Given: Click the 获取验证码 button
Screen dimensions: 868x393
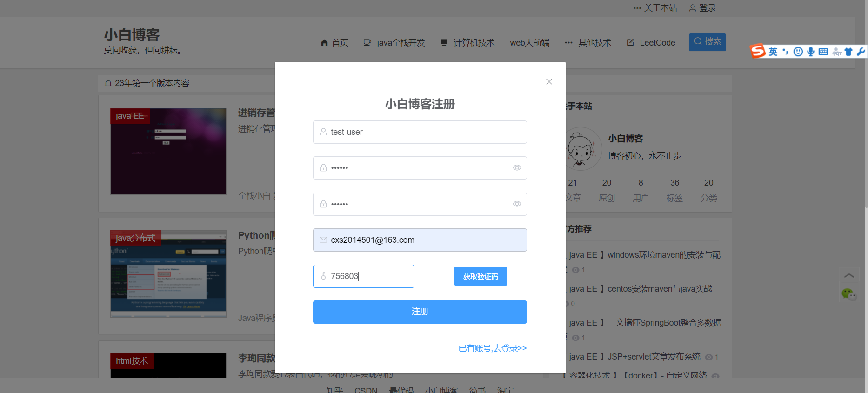Looking at the screenshot, I should point(481,276).
